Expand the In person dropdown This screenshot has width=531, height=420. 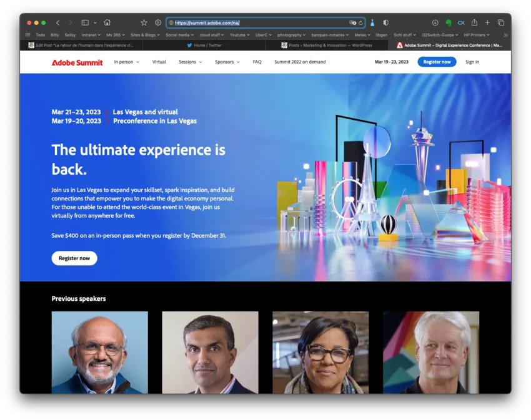click(x=126, y=62)
